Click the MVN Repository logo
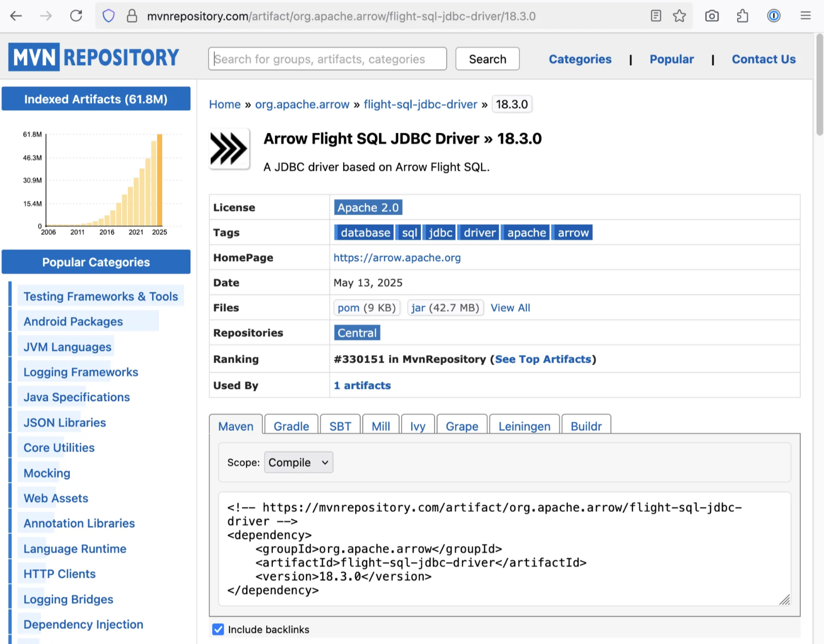The width and height of the screenshot is (824, 644). (94, 57)
